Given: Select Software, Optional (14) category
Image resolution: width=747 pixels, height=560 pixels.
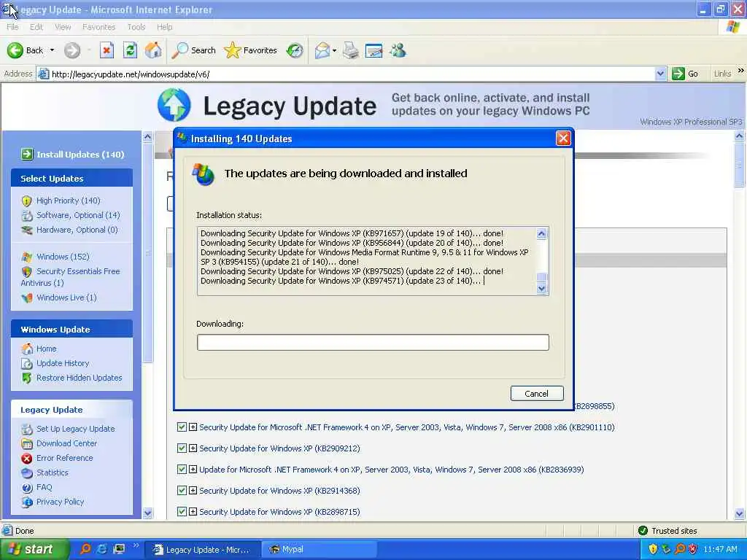Looking at the screenshot, I should (78, 215).
